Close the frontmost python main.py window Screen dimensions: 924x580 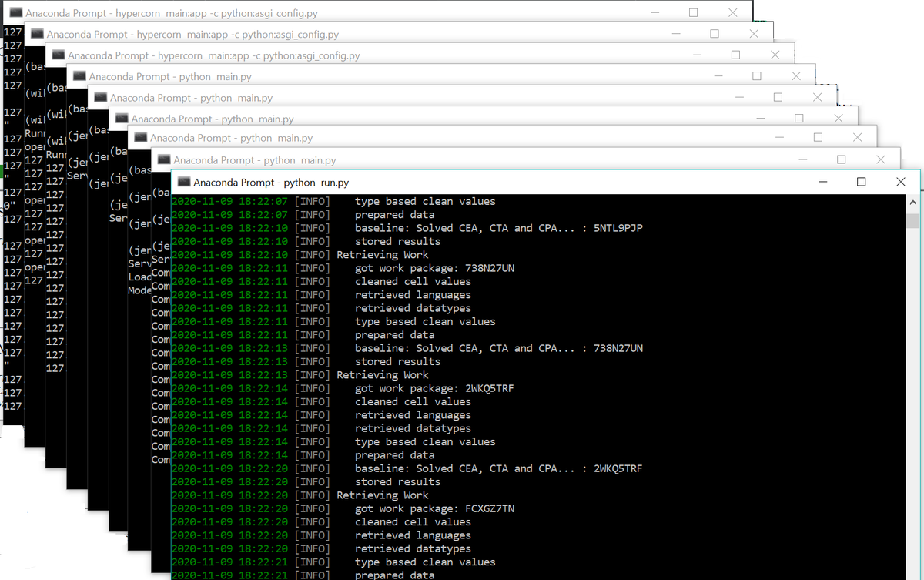(880, 159)
